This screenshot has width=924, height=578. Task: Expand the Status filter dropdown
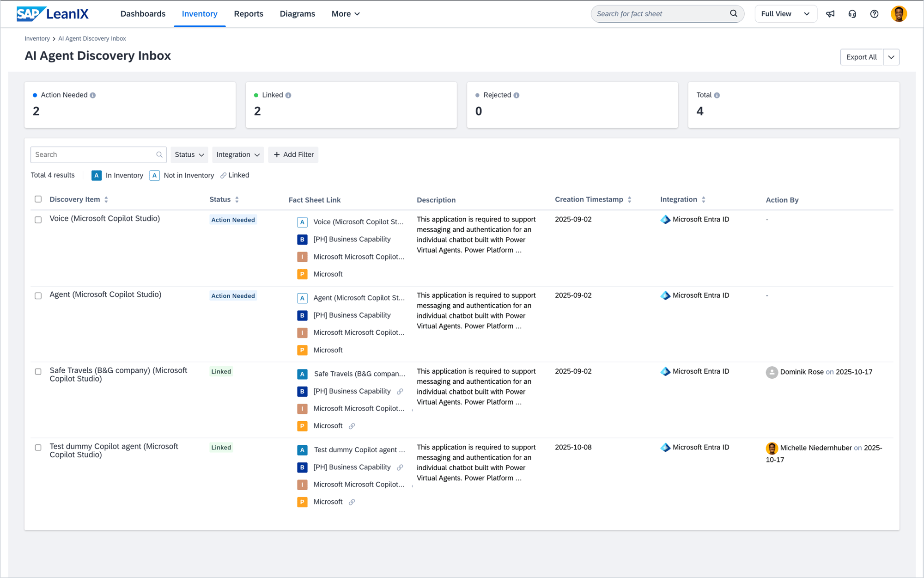189,154
